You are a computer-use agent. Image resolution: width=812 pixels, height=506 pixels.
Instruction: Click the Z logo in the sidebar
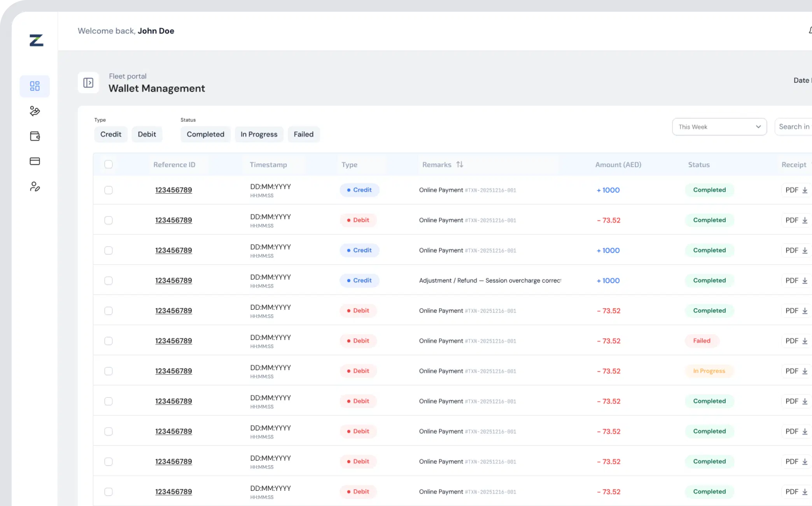(x=36, y=40)
